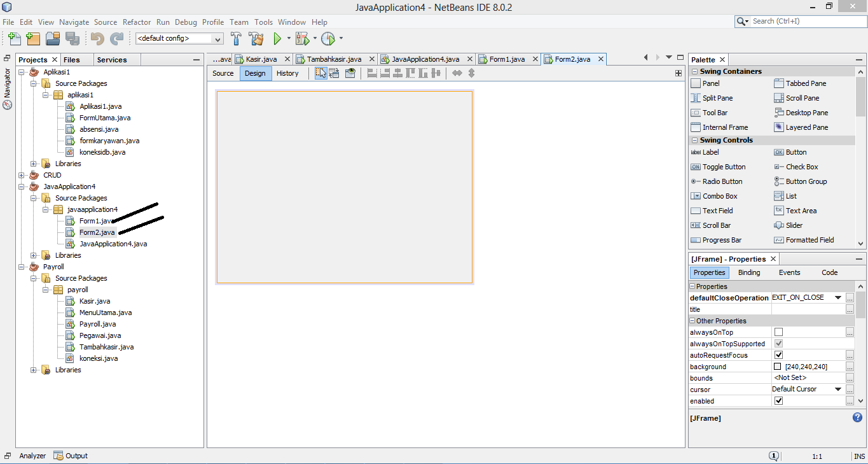Select Label component from the Swing Controls palette
The width and height of the screenshot is (868, 464).
point(705,152)
